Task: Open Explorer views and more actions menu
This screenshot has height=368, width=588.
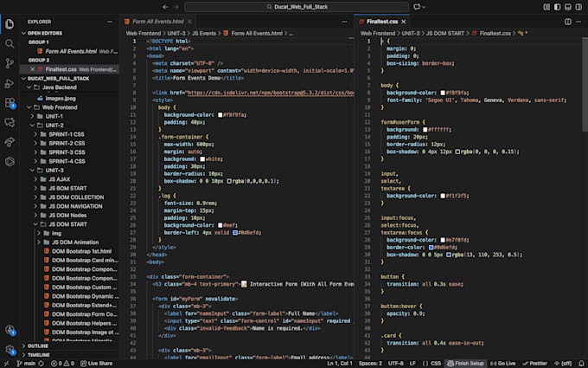Action: point(110,22)
